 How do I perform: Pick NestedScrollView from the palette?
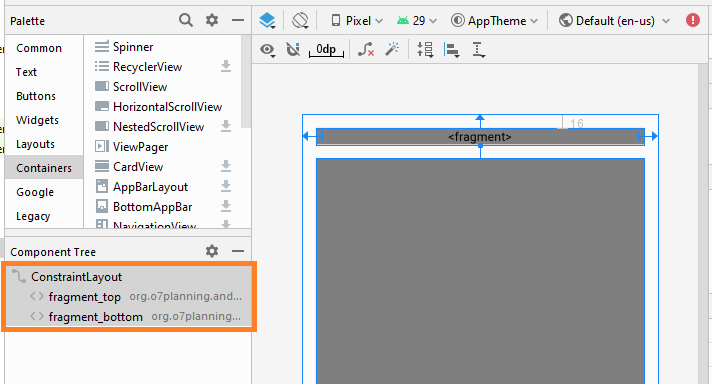click(x=158, y=127)
